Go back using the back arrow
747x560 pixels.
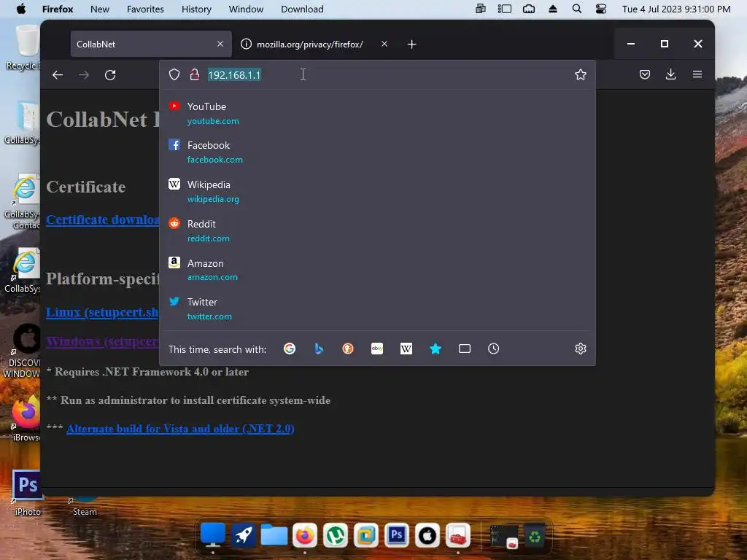(x=58, y=75)
